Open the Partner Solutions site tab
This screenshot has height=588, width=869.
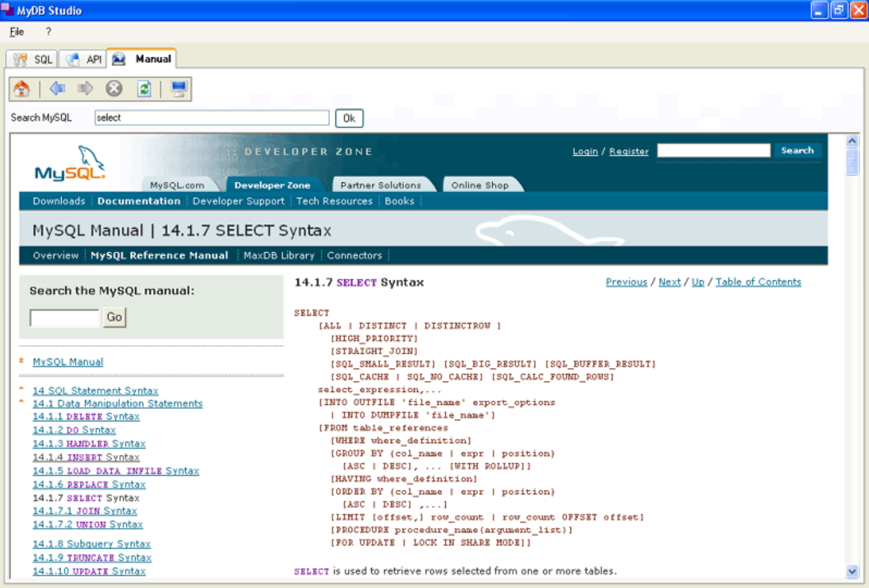[381, 185]
